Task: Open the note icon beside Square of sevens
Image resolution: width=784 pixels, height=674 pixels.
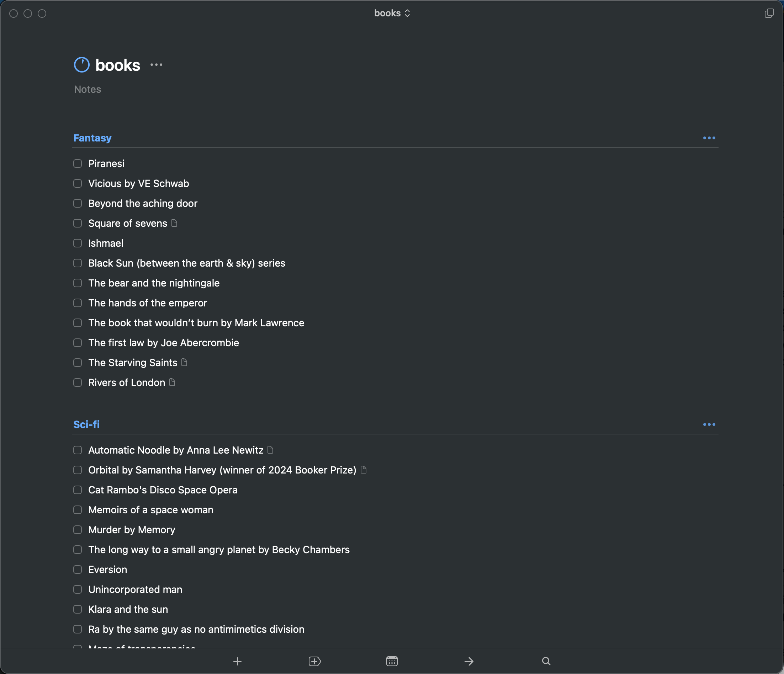Action: point(174,223)
